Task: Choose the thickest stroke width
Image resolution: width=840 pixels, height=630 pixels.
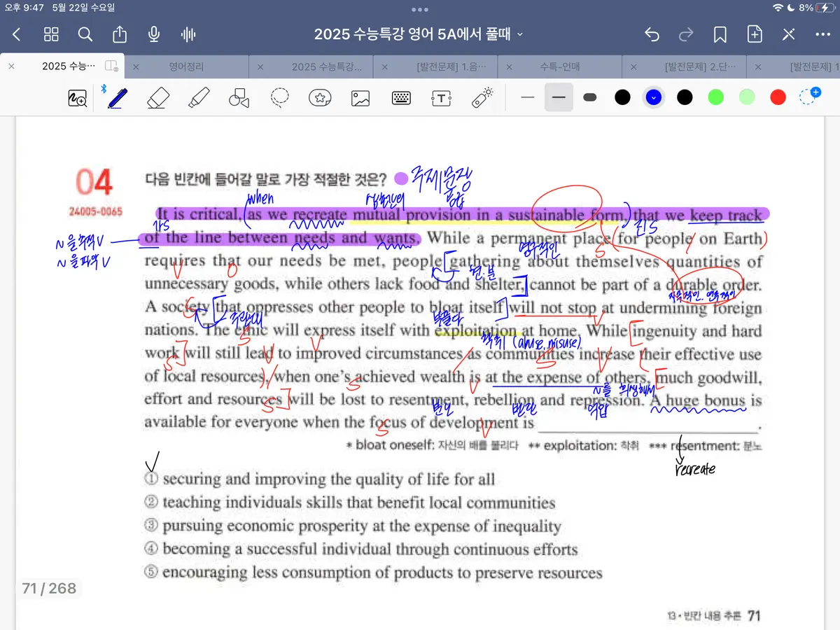Action: pos(590,97)
